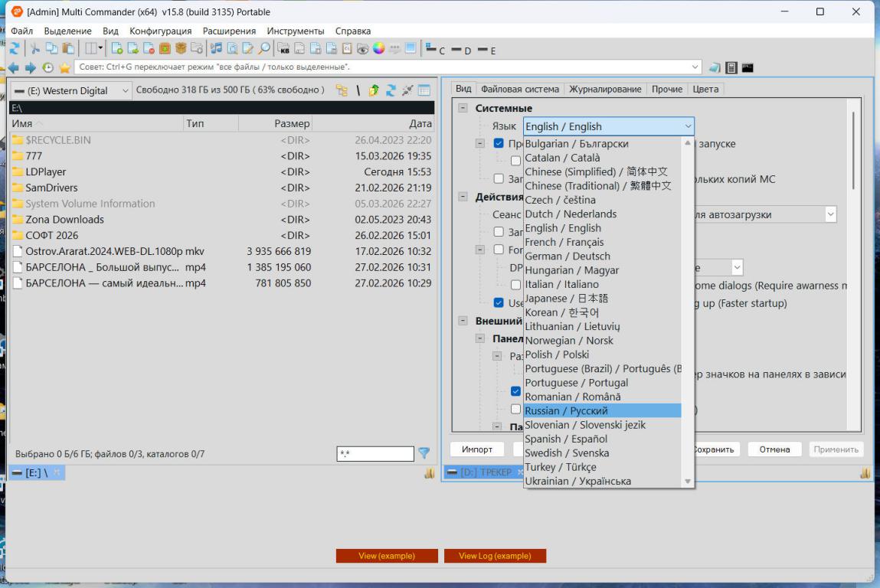Open the calculator icon beside command line
The height and width of the screenshot is (588, 880).
pyautogui.click(x=731, y=67)
